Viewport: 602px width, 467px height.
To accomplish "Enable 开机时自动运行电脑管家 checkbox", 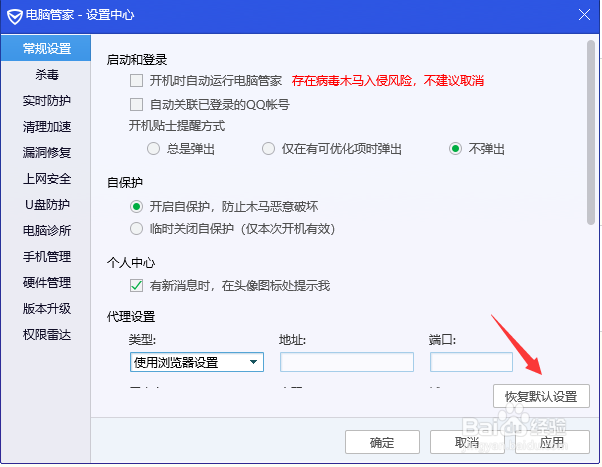I will click(136, 81).
